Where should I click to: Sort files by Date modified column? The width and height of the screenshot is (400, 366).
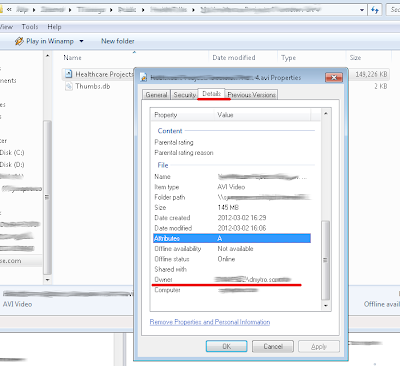234,58
